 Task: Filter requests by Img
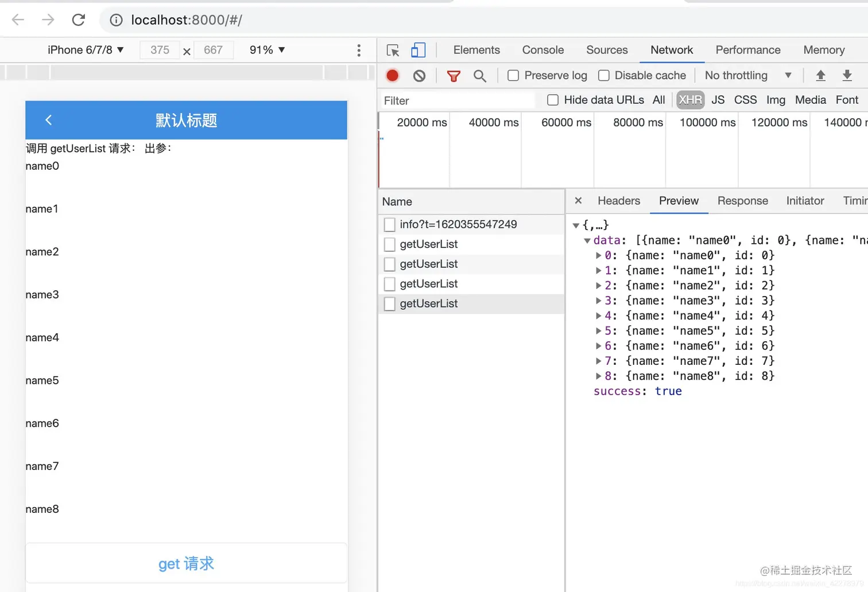(x=776, y=100)
